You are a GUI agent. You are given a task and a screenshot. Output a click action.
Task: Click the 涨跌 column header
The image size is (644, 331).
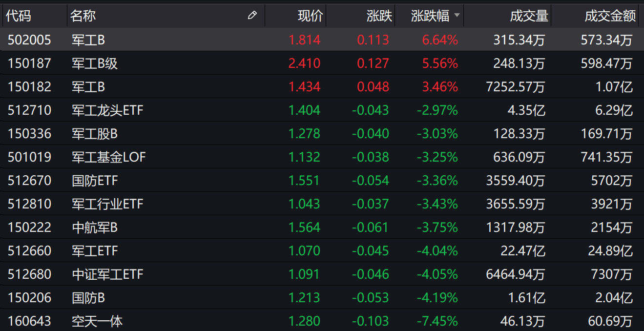(379, 16)
